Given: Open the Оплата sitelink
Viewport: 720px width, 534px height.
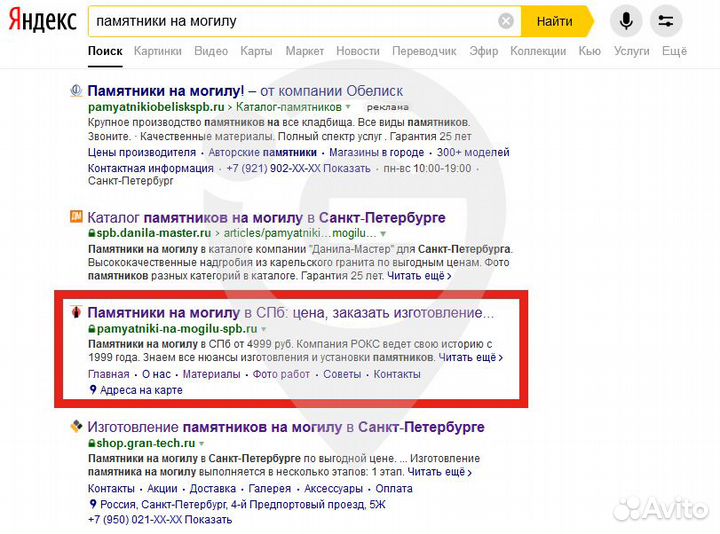Looking at the screenshot, I should [x=394, y=489].
